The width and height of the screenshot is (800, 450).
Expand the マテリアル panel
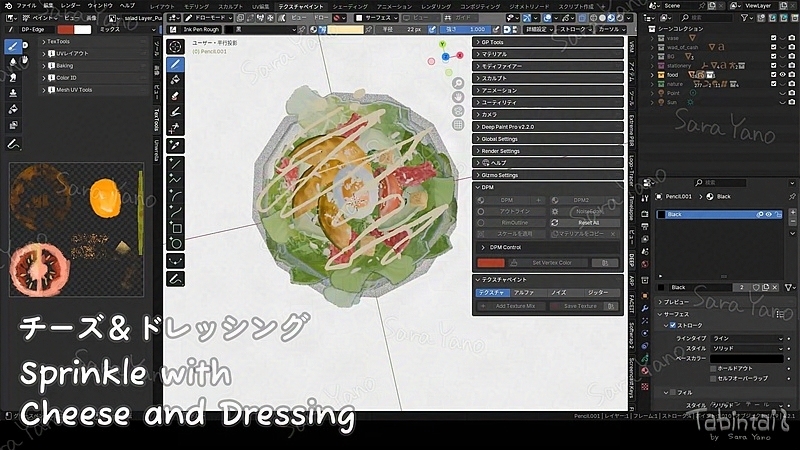[x=547, y=54]
